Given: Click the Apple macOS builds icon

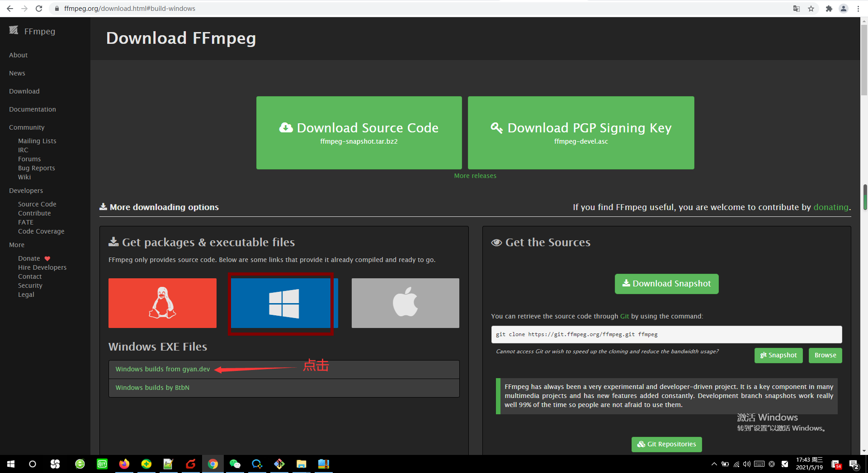Looking at the screenshot, I should click(405, 303).
